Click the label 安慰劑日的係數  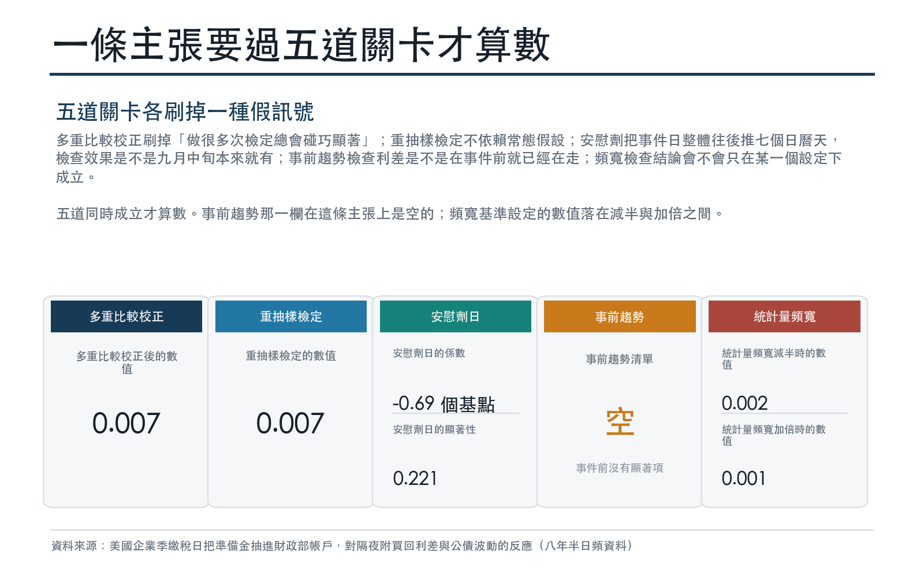coord(429,353)
